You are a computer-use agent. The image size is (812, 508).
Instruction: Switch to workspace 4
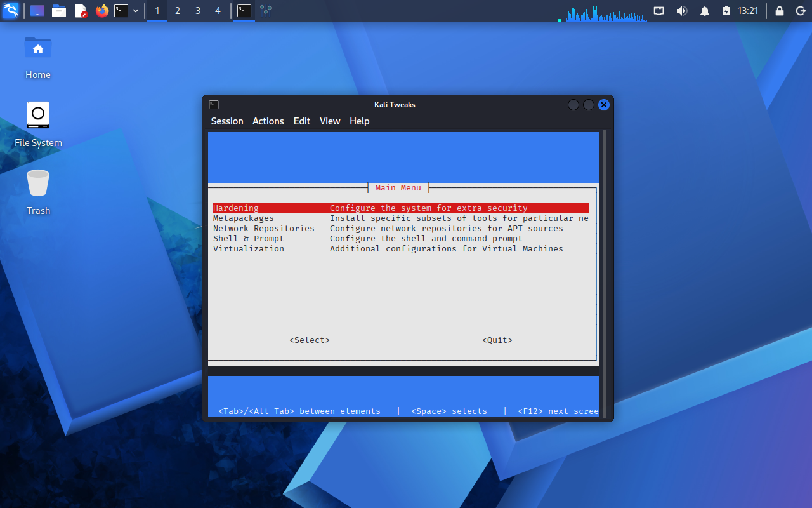point(218,11)
